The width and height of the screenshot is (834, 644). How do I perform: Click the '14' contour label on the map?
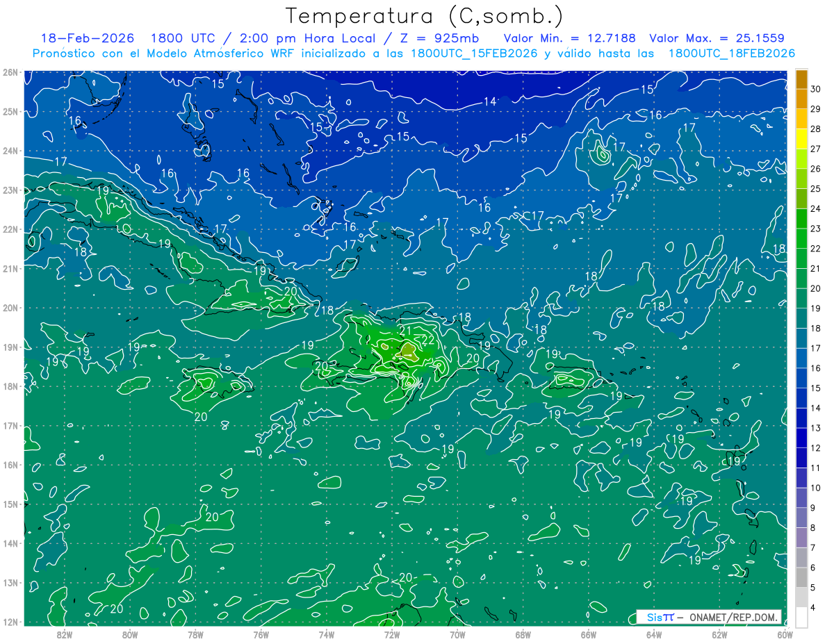point(489,101)
